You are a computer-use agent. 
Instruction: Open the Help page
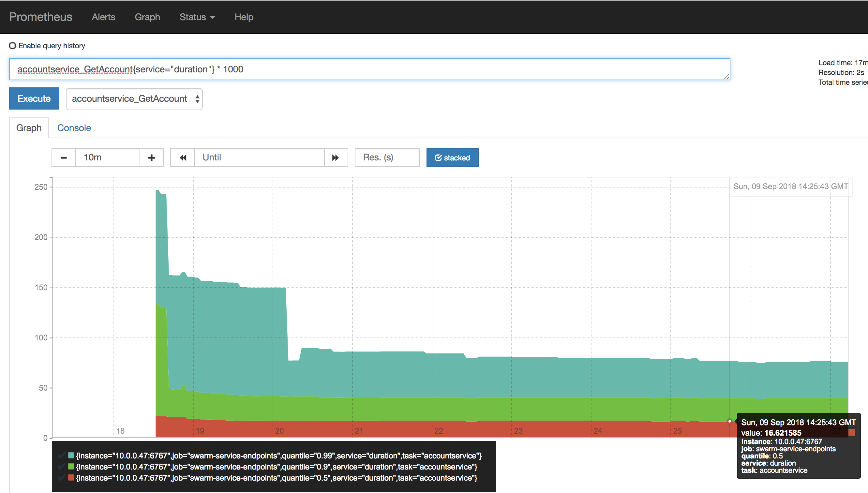click(x=244, y=17)
